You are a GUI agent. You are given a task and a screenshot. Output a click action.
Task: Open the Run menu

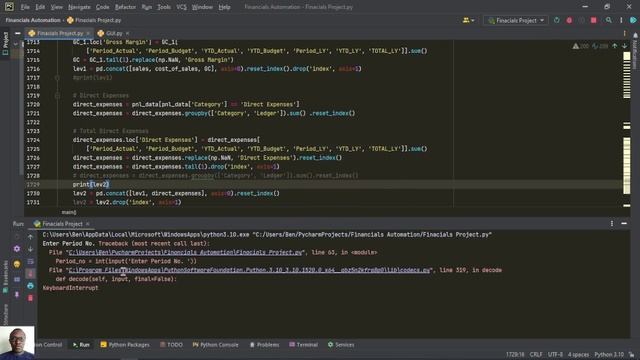pos(147,7)
